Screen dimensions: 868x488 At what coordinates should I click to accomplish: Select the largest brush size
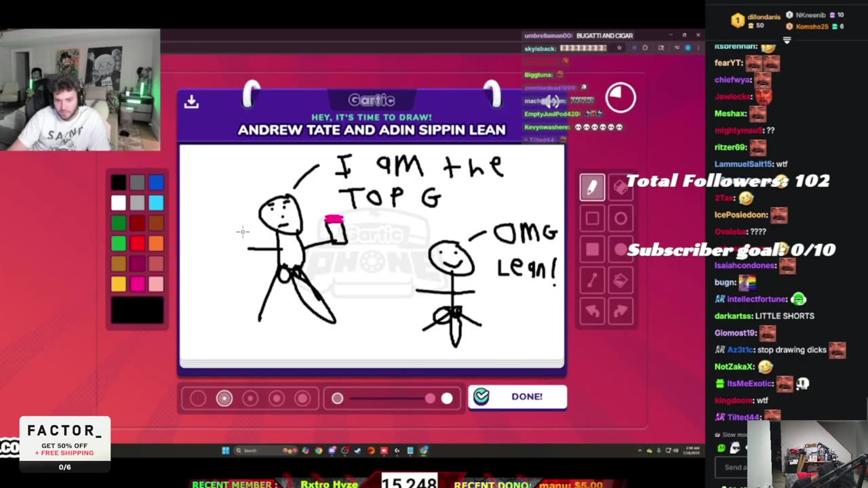click(x=302, y=399)
